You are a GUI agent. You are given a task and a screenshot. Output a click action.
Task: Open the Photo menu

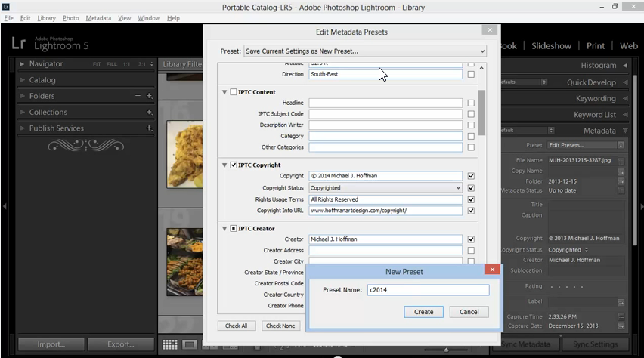tap(70, 18)
